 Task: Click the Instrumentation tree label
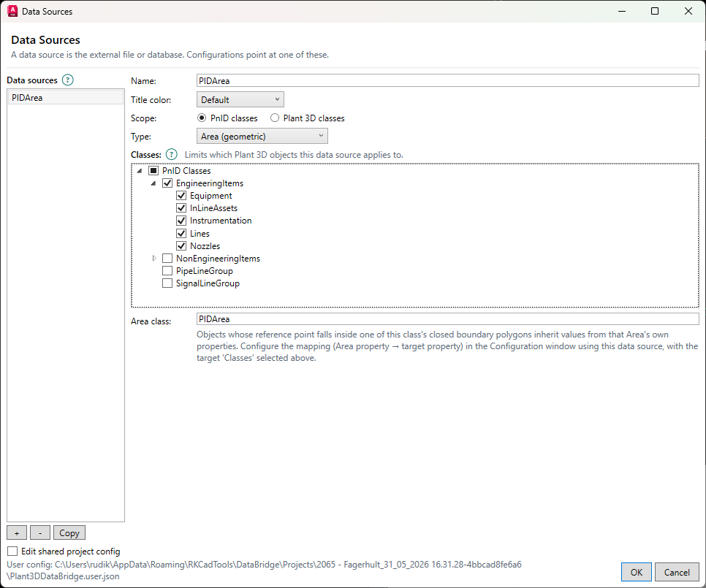[x=221, y=221]
